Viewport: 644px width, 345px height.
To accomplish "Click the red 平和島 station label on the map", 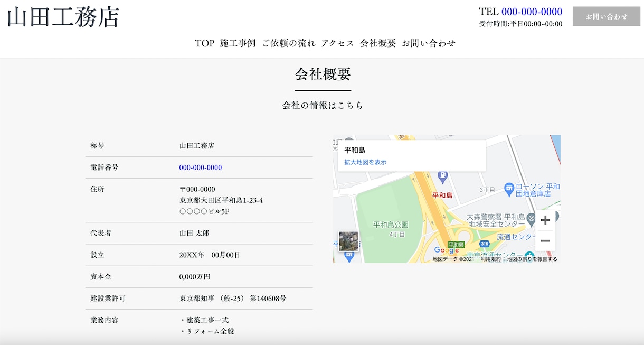I will pyautogui.click(x=442, y=195).
